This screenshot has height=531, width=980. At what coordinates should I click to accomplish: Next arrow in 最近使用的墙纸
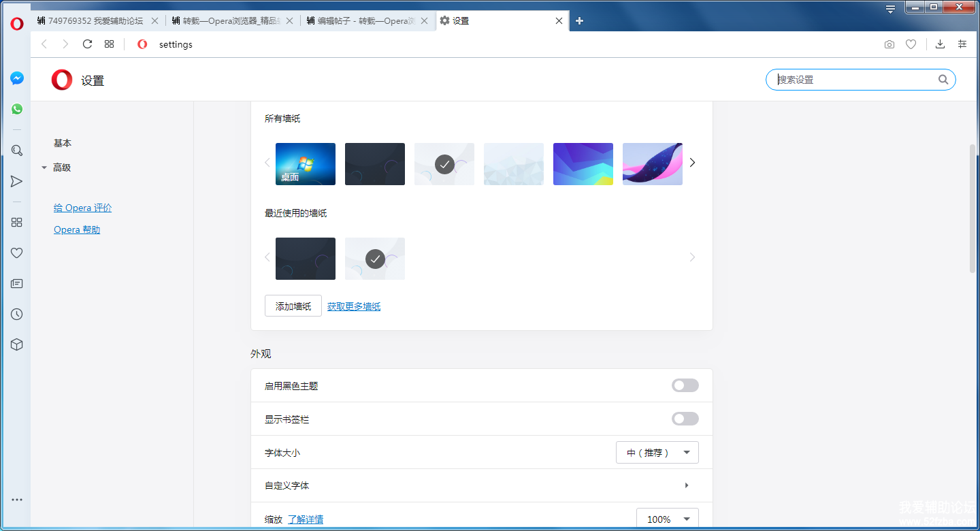pos(692,257)
